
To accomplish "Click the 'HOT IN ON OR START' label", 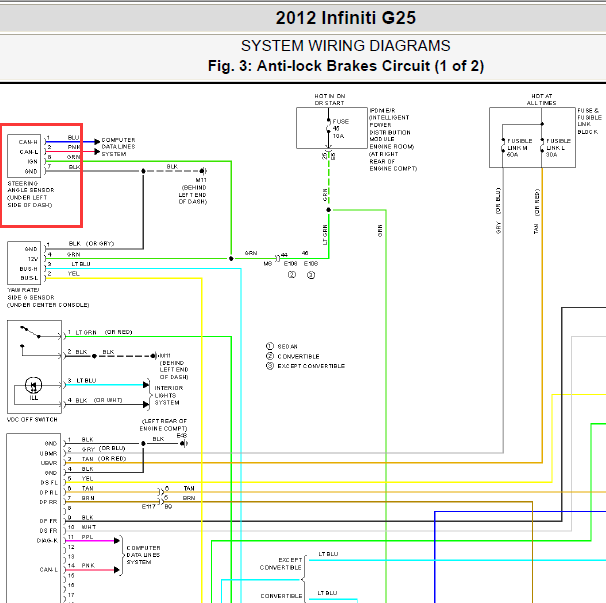I will [x=329, y=99].
